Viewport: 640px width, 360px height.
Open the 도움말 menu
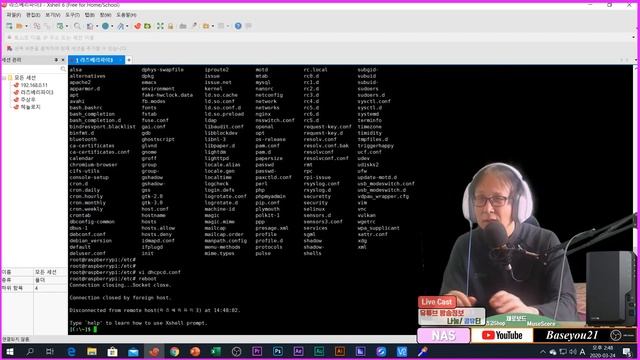127,15
